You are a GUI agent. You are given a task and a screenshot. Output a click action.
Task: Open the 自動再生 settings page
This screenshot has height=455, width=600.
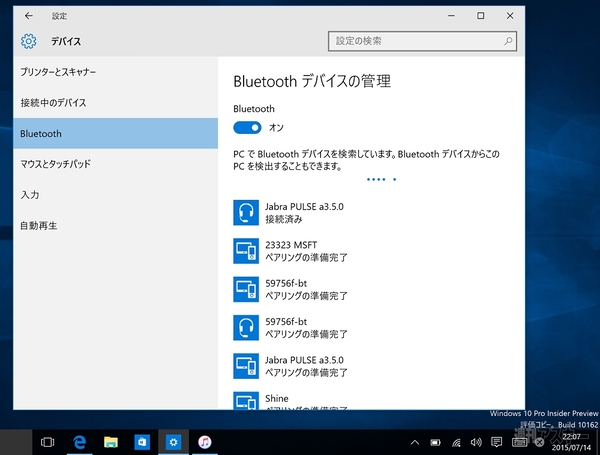tap(116, 225)
